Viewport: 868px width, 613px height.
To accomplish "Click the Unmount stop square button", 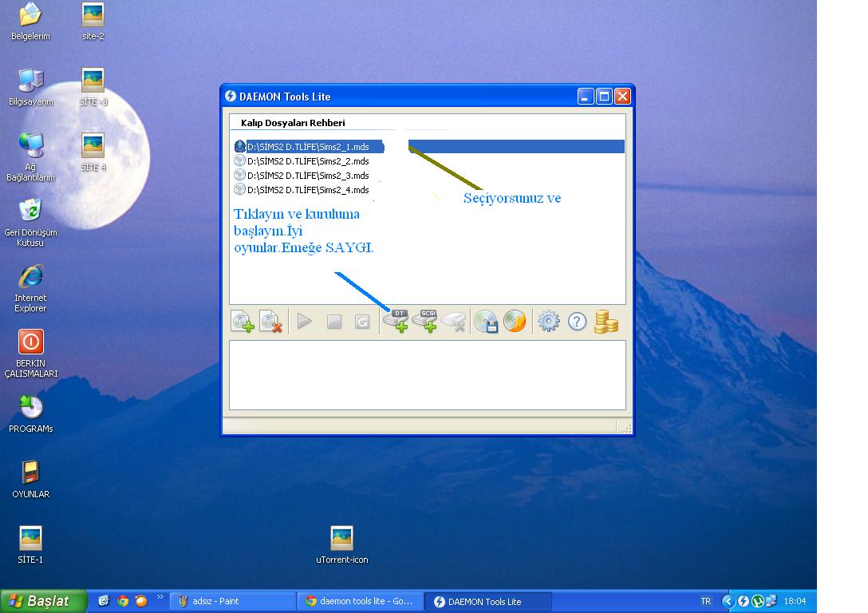I will click(333, 322).
